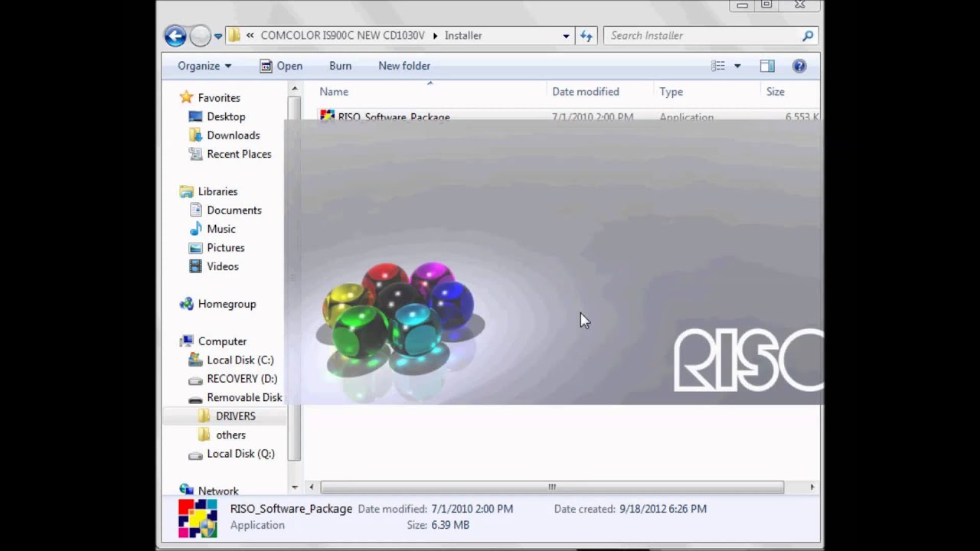Click the folder icon in the address bar
980x551 pixels.
pos(234,35)
